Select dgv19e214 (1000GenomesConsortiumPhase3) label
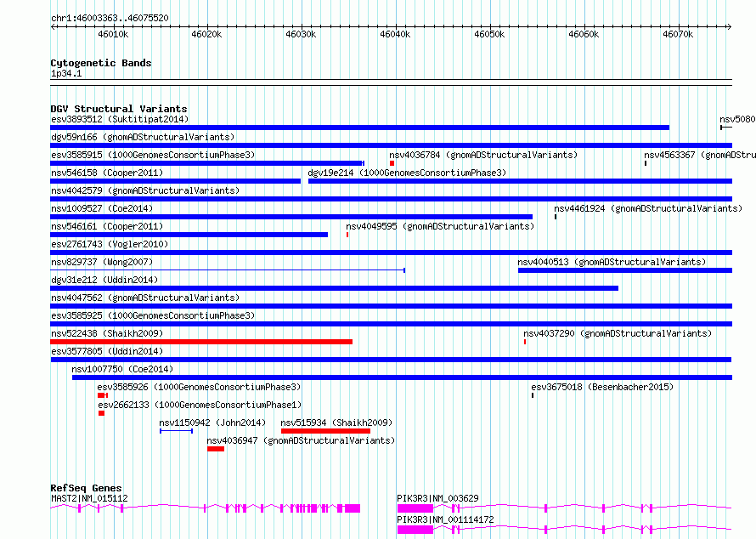756x539 pixels. click(x=407, y=173)
